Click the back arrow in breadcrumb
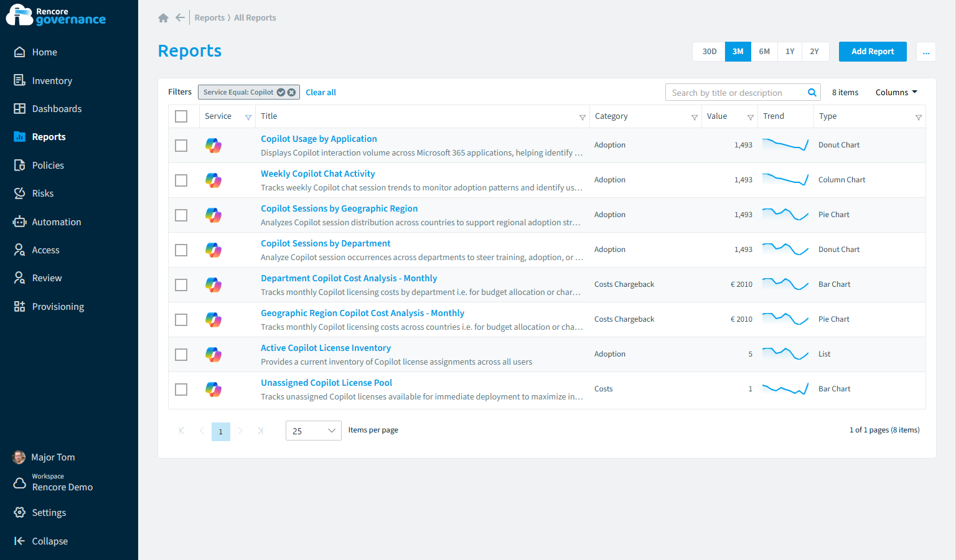The height and width of the screenshot is (560, 956). pyautogui.click(x=180, y=17)
